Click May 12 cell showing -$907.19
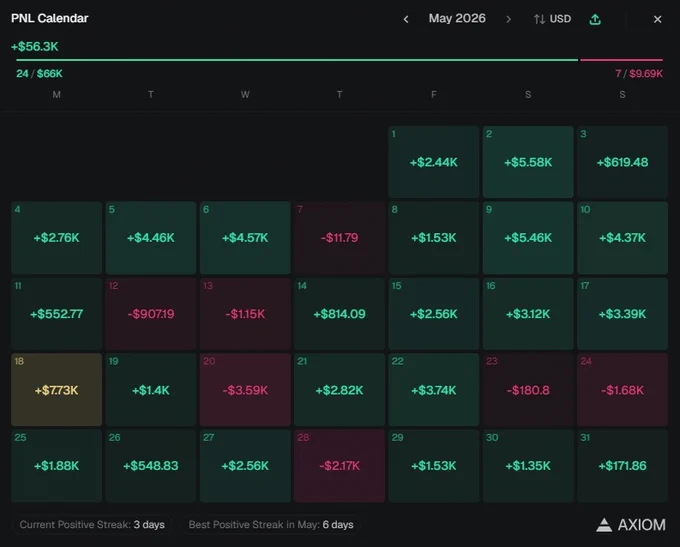This screenshot has height=547, width=680. tap(150, 314)
